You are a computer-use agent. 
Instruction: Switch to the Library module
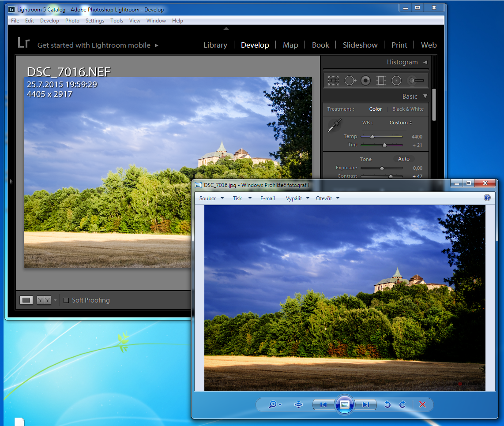[215, 45]
